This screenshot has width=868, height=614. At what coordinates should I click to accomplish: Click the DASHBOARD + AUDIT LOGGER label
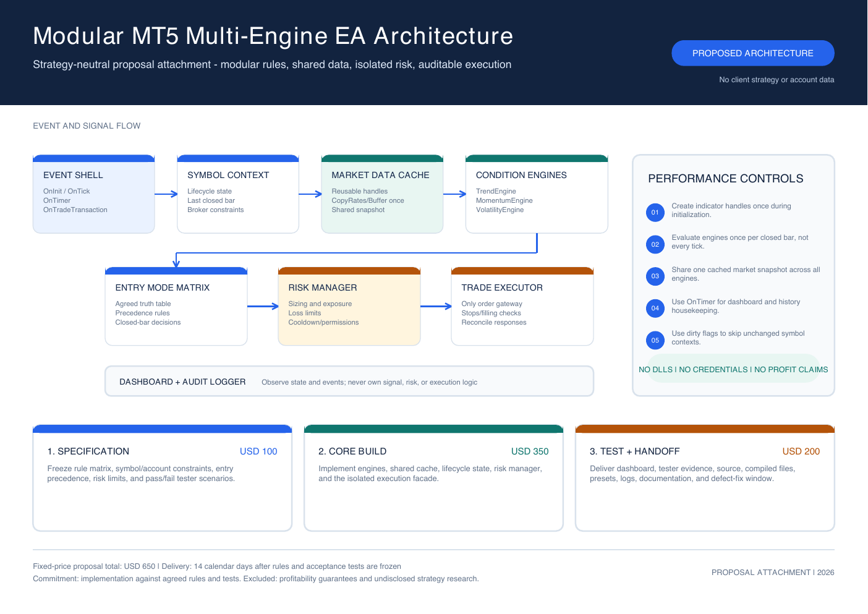coord(182,382)
